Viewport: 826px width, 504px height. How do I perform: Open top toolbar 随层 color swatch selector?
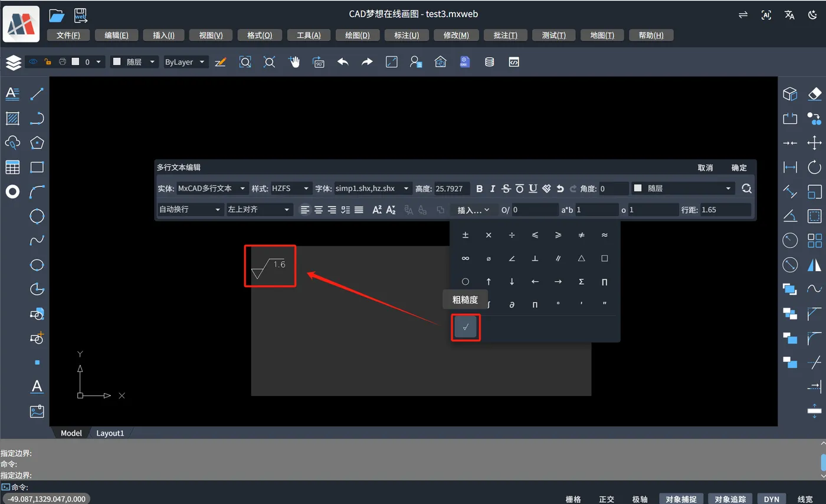(x=135, y=62)
